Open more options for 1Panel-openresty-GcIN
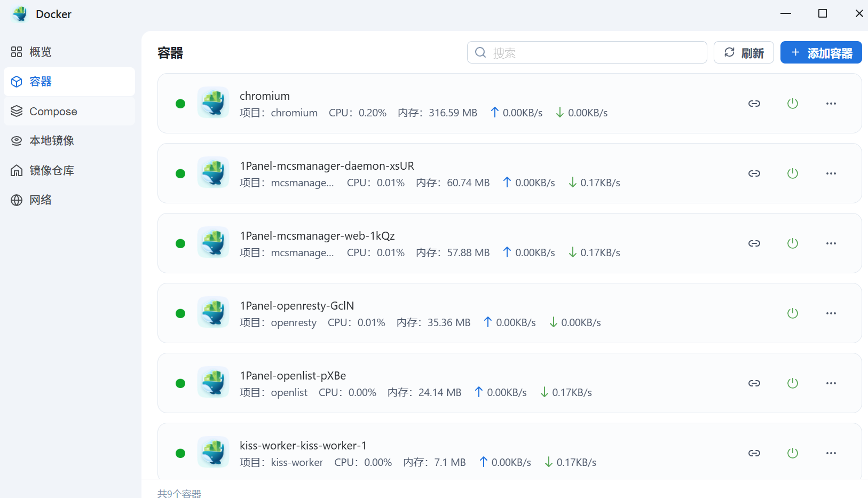 [x=831, y=313]
